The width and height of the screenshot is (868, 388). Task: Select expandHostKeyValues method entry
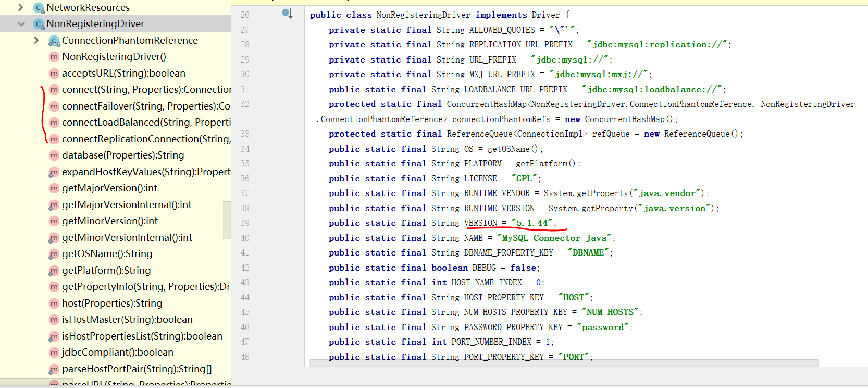tap(146, 172)
